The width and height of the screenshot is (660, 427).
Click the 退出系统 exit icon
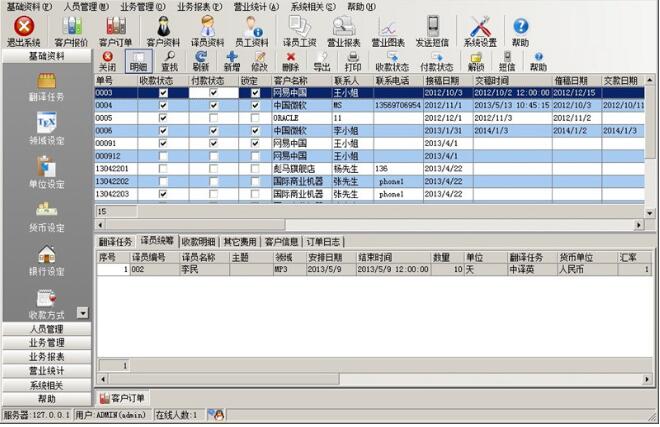point(24,31)
